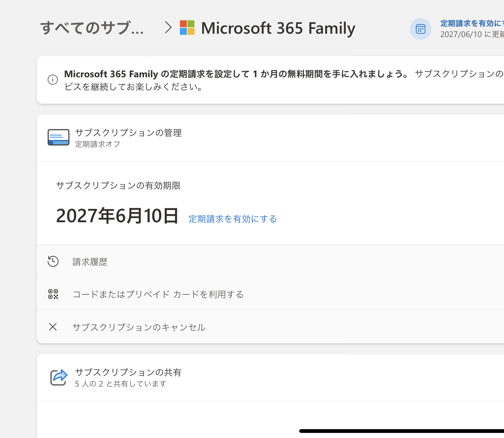Click the 2027年6月10日 expiry date
The height and width of the screenshot is (438, 504).
[x=117, y=216]
